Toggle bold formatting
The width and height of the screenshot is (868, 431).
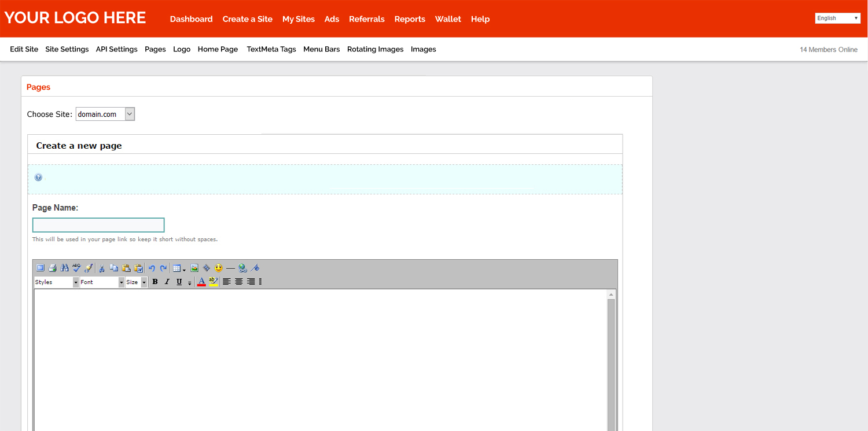click(x=155, y=282)
